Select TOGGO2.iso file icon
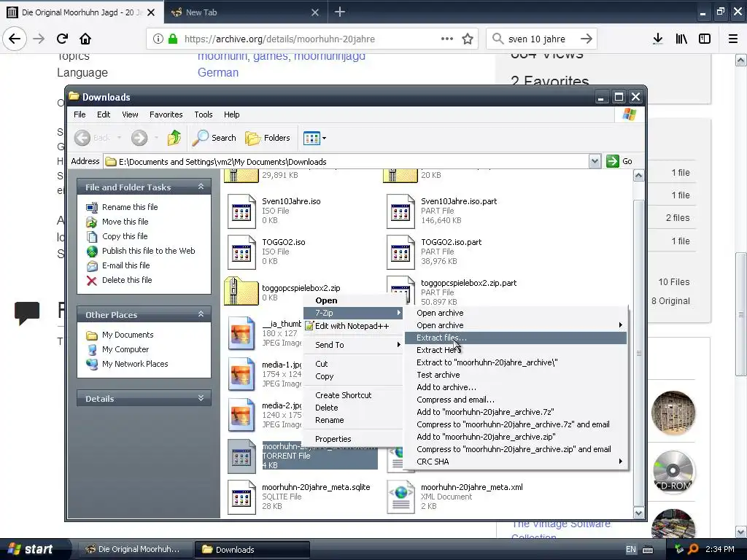Image resolution: width=747 pixels, height=560 pixels. [241, 252]
